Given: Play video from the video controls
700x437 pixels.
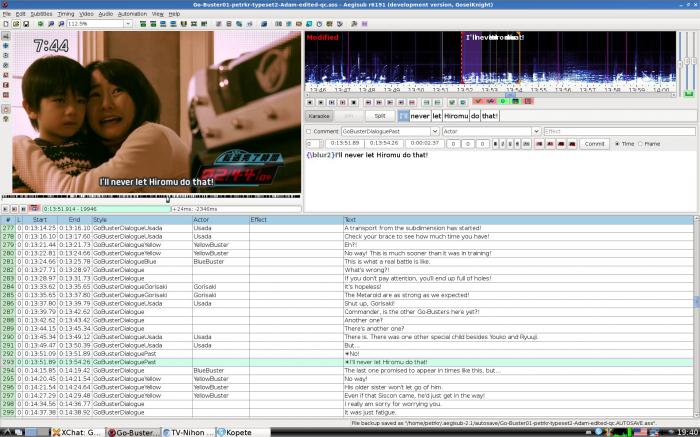Looking at the screenshot, I should coord(5,208).
